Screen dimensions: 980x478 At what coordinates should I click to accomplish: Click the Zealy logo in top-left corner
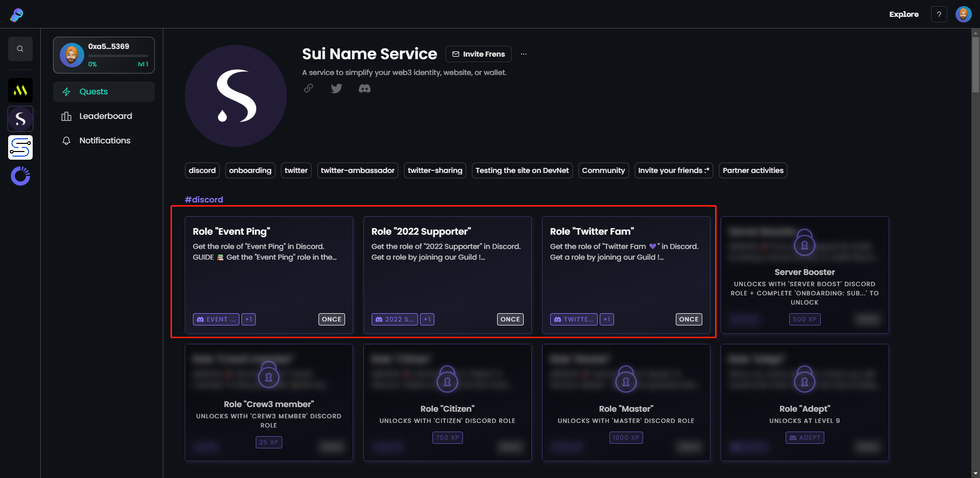point(17,15)
